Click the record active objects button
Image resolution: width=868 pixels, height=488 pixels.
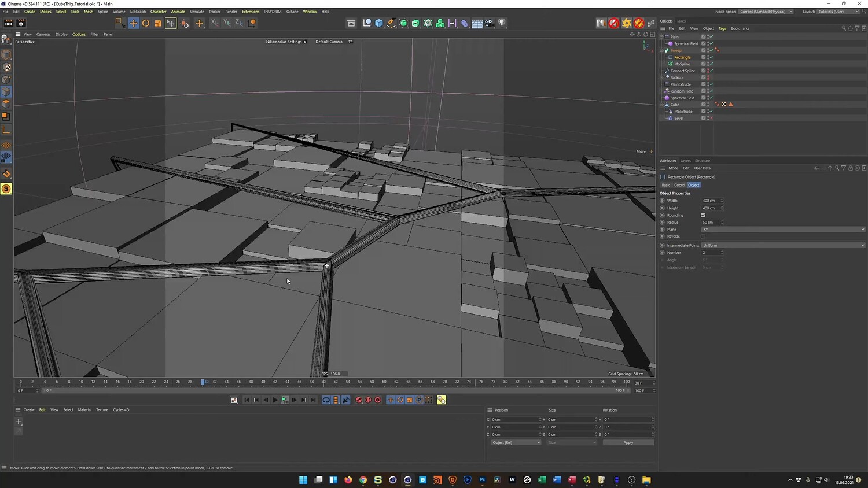point(359,400)
